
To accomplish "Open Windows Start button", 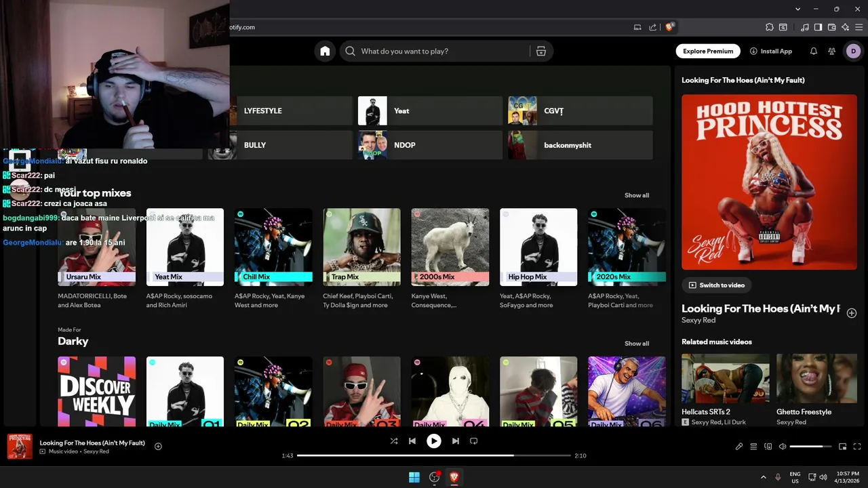I will (414, 477).
